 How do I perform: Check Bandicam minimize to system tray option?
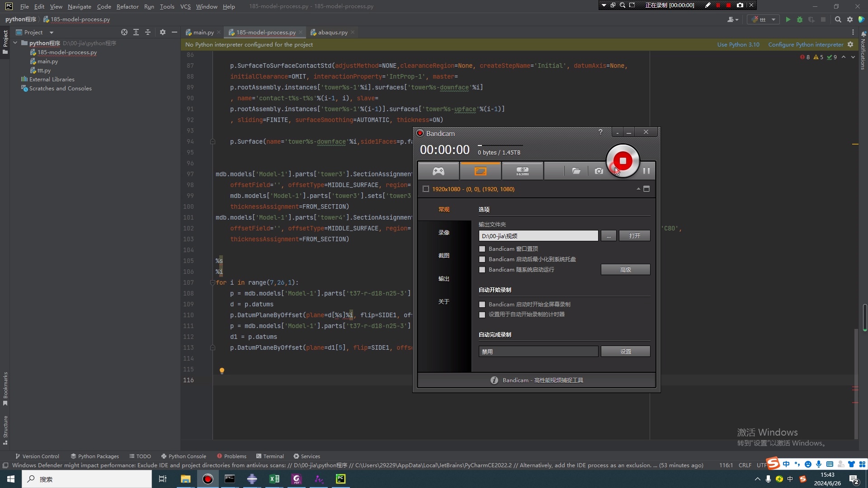[482, 259]
